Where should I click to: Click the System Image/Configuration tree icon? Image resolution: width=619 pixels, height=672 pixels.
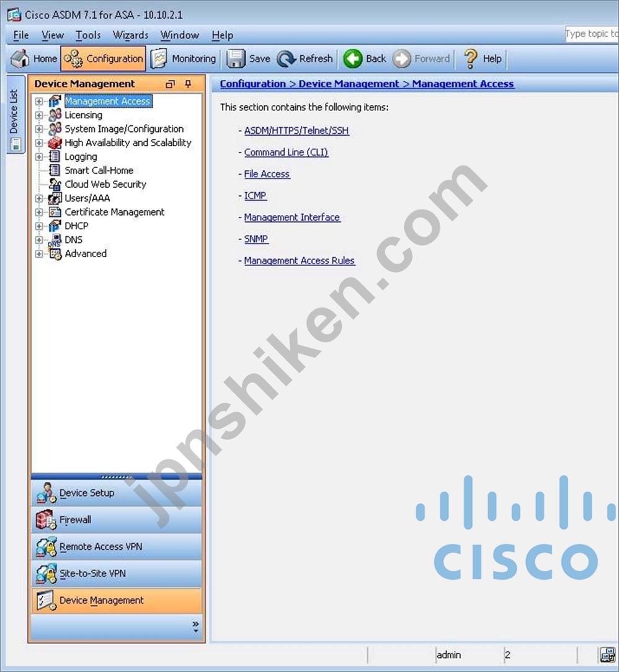click(x=55, y=128)
